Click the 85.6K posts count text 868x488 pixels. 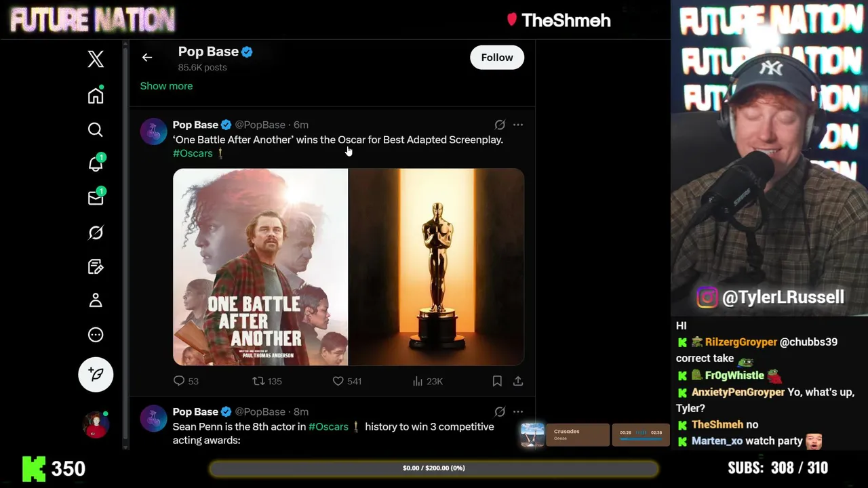[x=202, y=68]
